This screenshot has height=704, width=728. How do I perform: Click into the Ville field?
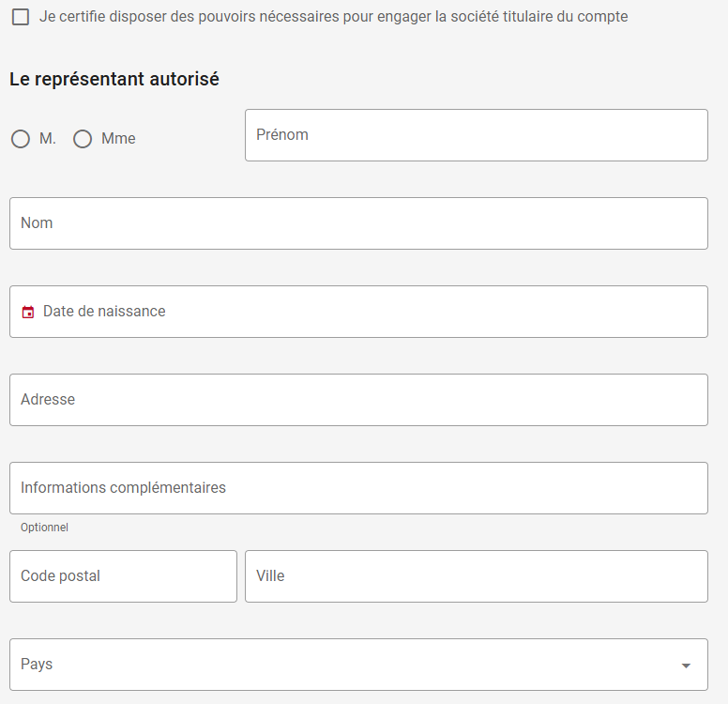click(x=476, y=576)
